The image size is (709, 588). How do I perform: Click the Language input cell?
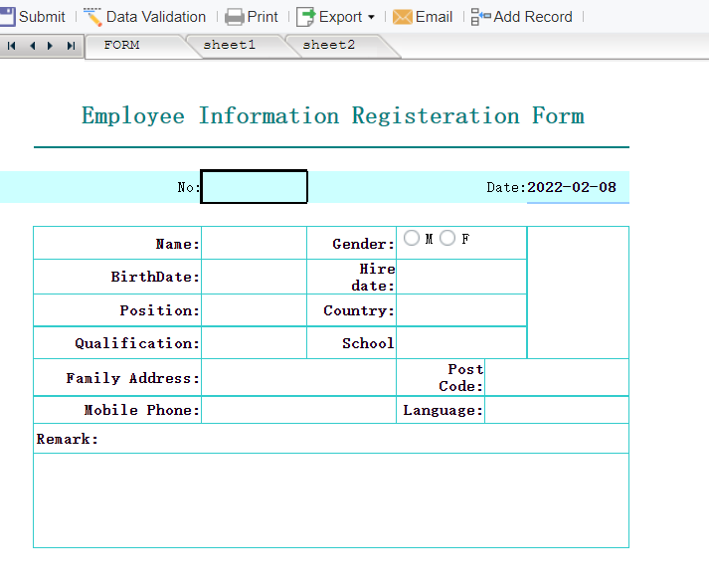point(557,410)
